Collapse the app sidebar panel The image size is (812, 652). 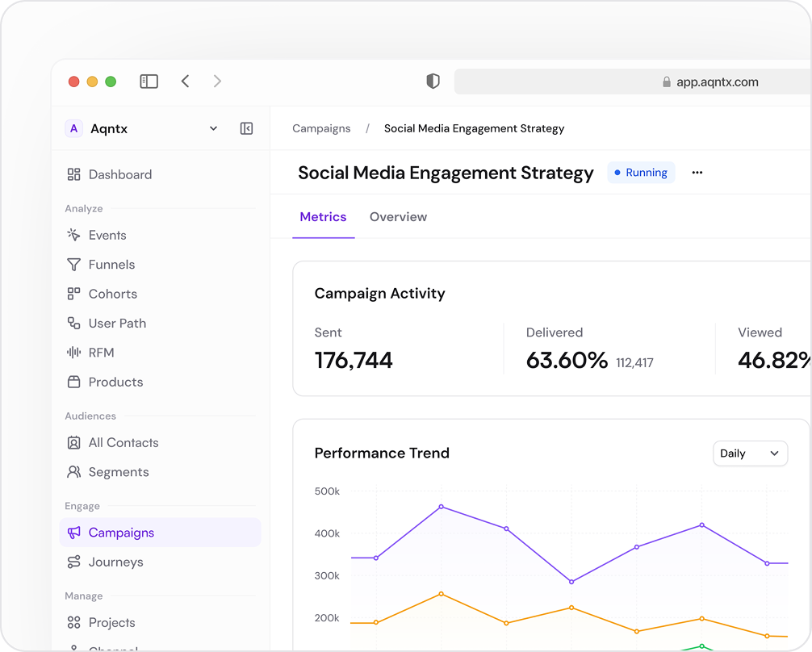click(247, 128)
